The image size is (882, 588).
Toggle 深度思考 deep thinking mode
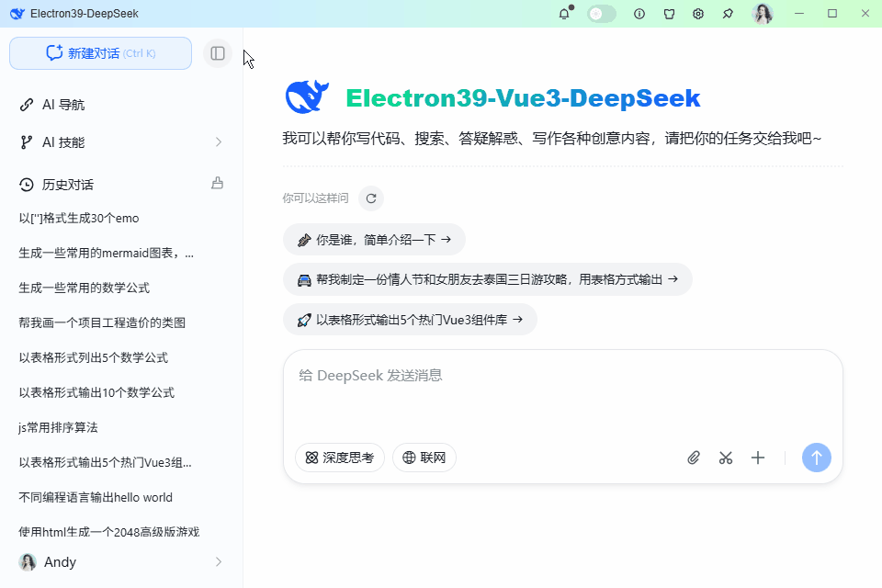(x=339, y=457)
